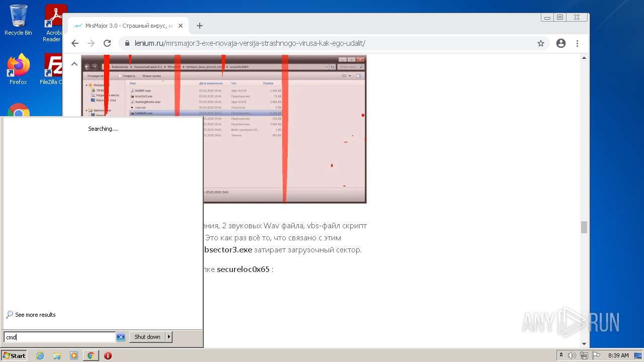The image size is (644, 362).
Task: Switch to Chrome in the taskbar
Action: 91,355
